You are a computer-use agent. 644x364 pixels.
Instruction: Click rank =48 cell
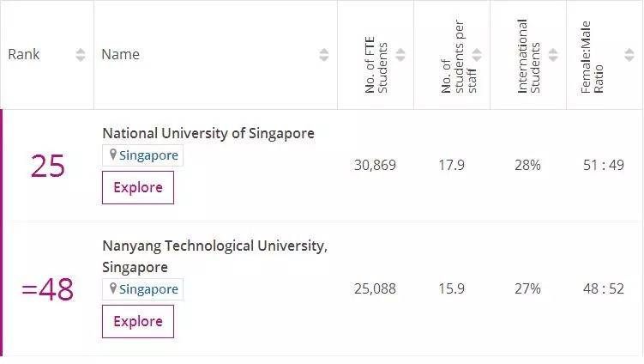click(x=48, y=289)
